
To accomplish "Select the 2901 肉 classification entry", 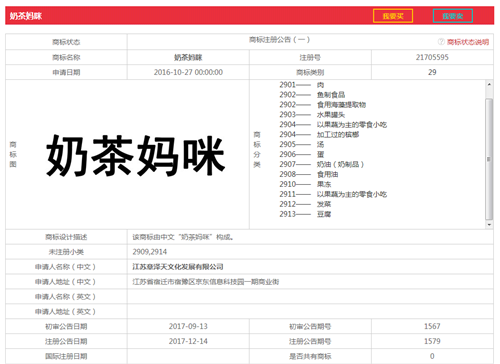I will pos(302,85).
